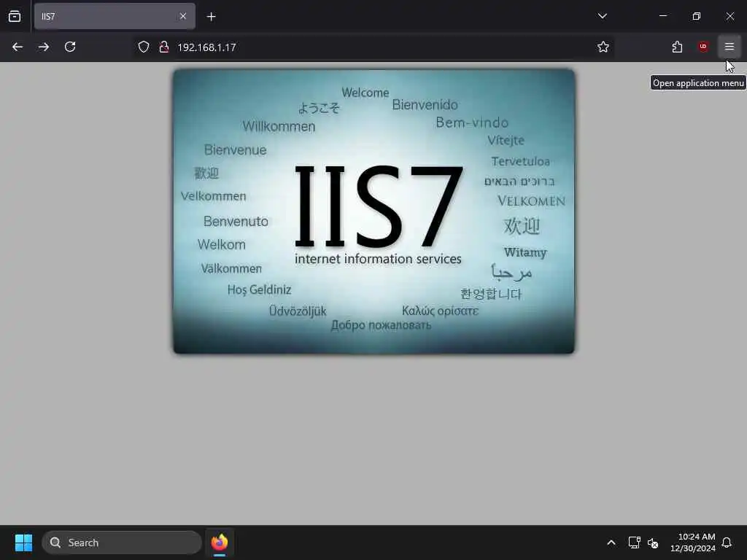The height and width of the screenshot is (560, 747).
Task: Expand the list all tabs chevron
Action: click(602, 16)
